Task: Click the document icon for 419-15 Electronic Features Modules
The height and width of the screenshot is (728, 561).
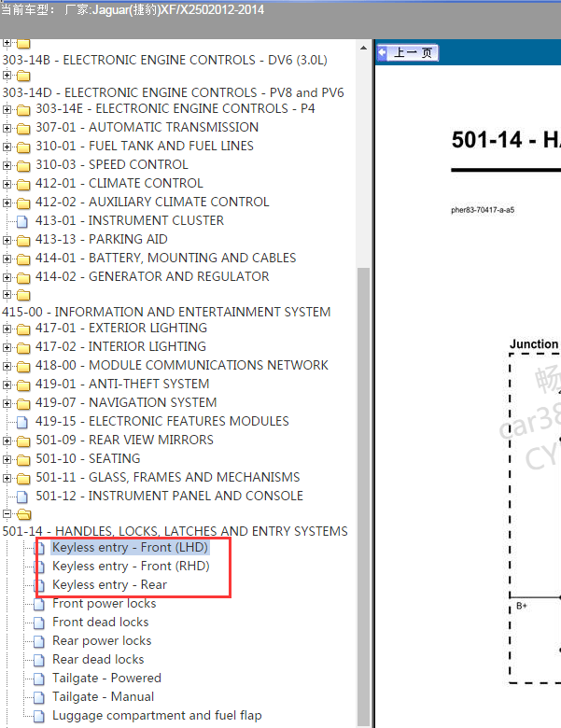Action: coord(21,422)
